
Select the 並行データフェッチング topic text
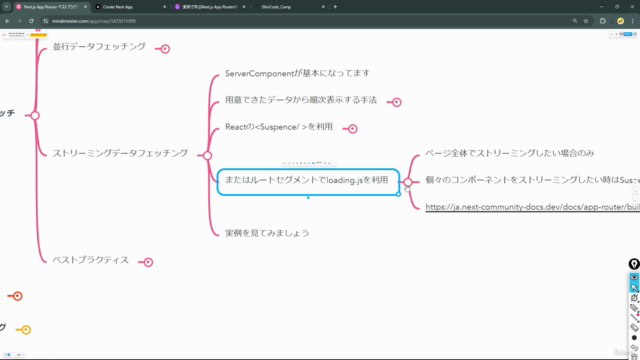pyautogui.click(x=99, y=47)
